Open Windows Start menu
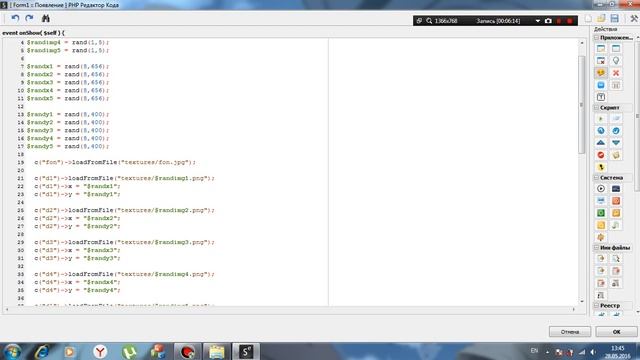This screenshot has height=360, width=640. 12,351
